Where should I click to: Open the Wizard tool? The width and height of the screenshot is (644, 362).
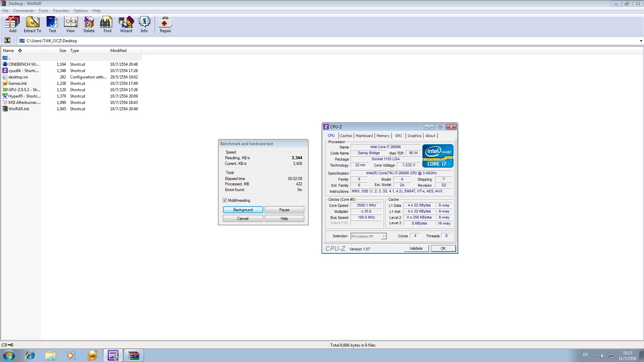coord(126,24)
